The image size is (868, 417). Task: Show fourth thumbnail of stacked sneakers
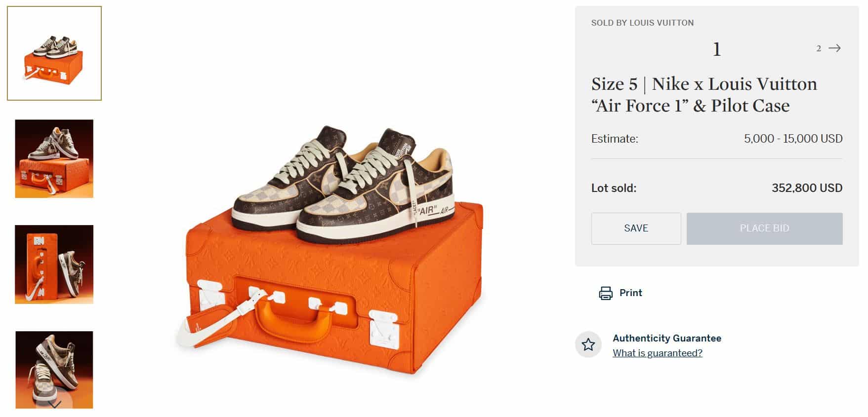tap(54, 369)
